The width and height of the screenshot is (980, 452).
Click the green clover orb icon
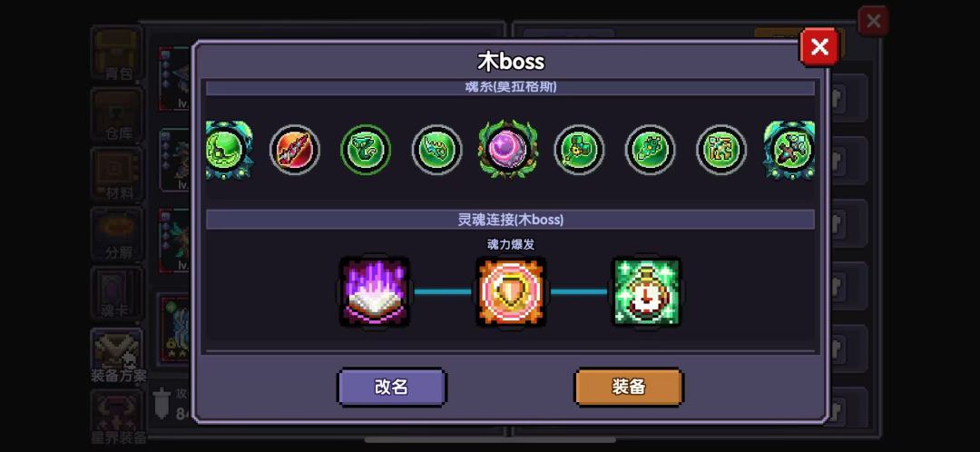[579, 150]
